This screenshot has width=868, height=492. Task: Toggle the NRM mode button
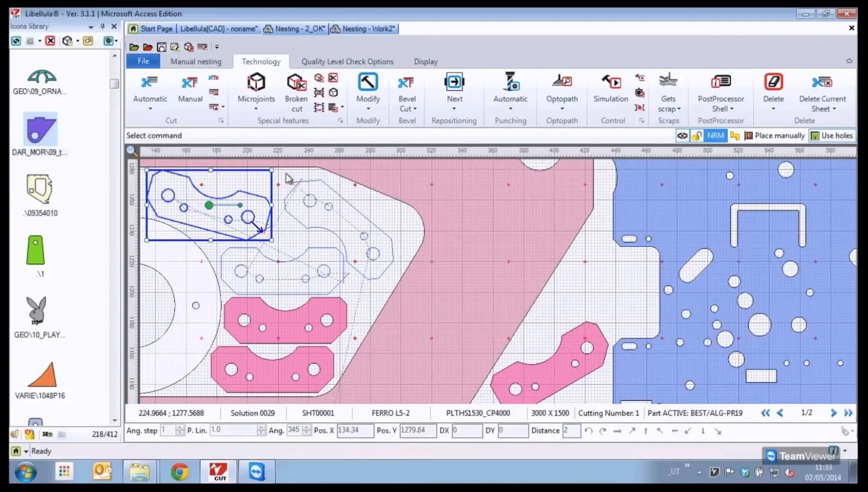715,136
